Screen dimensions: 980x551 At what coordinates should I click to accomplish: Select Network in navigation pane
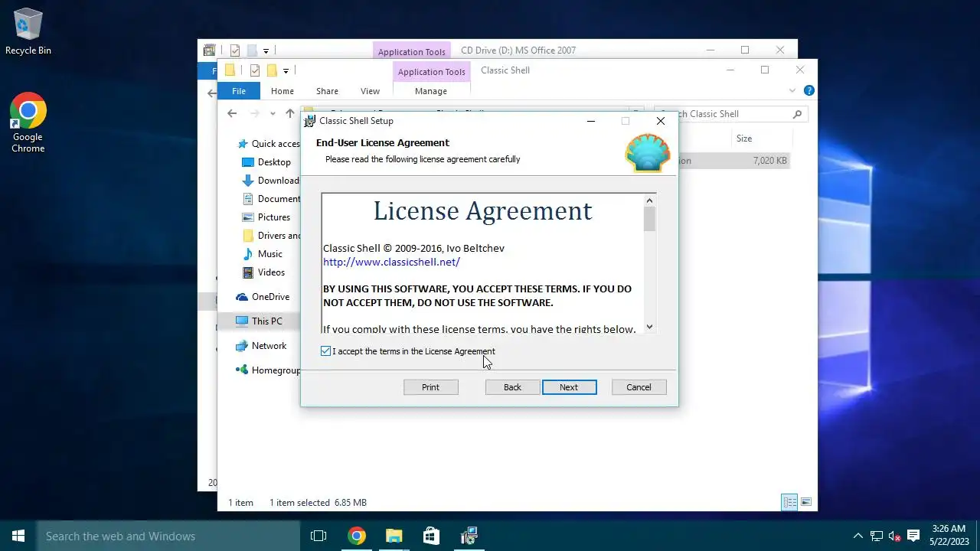pos(261,346)
